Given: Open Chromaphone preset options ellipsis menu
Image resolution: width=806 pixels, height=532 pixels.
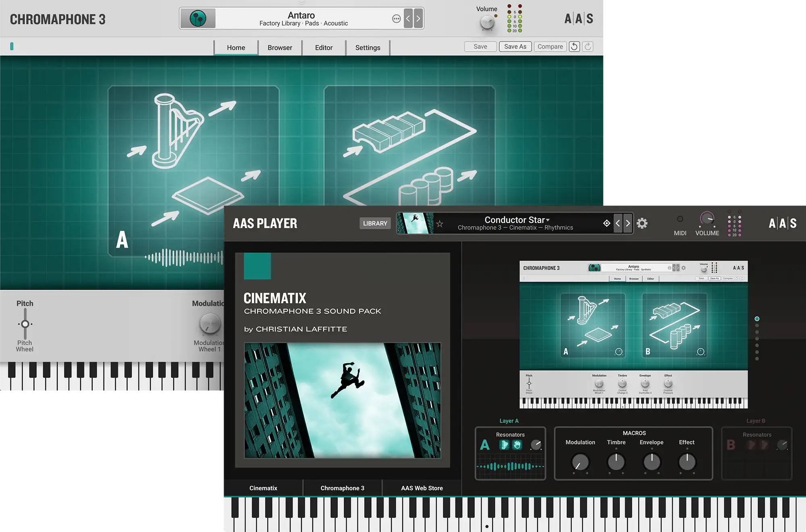Looking at the screenshot, I should (397, 19).
